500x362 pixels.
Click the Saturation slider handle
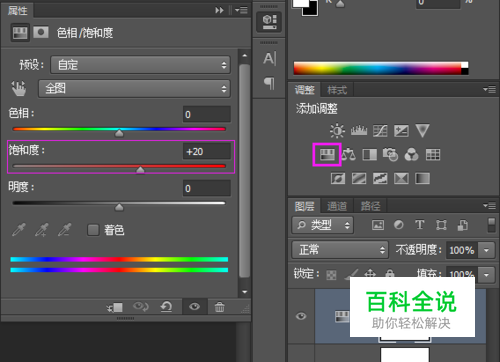click(140, 170)
